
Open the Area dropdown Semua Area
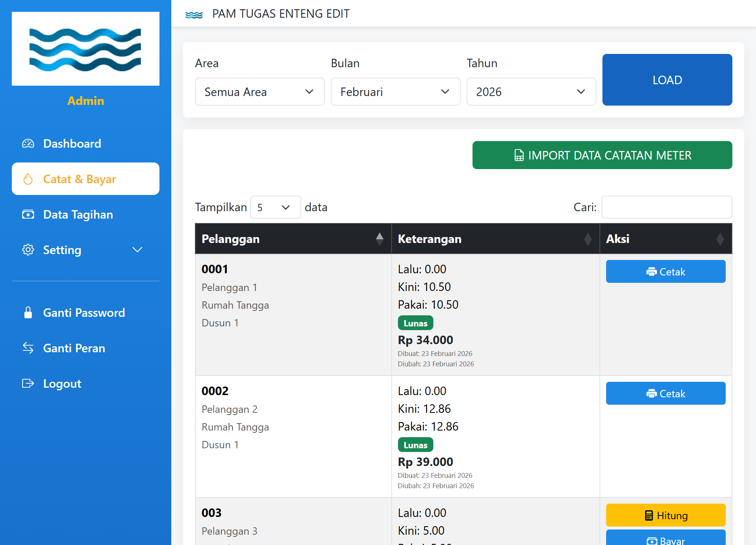pyautogui.click(x=260, y=92)
